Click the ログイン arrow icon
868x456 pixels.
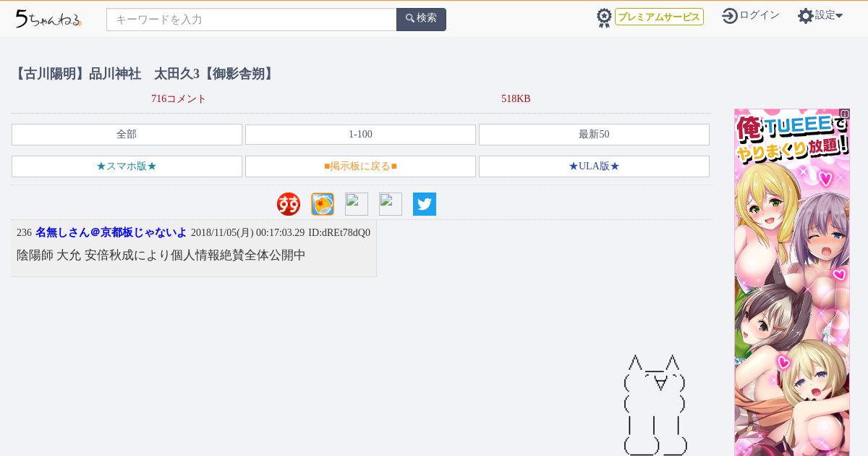(x=730, y=16)
